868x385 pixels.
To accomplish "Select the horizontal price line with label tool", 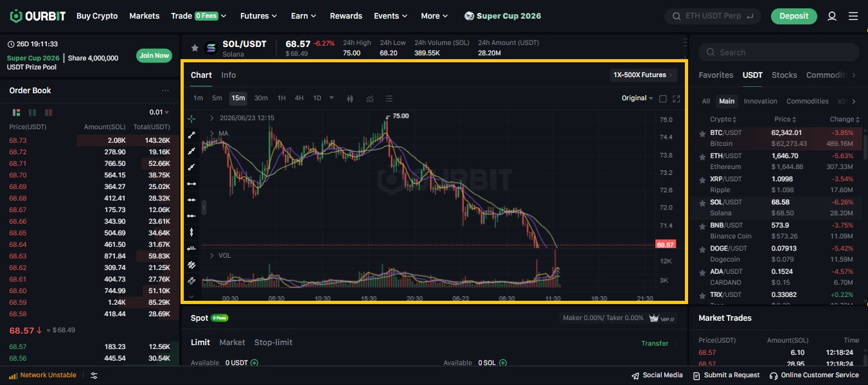I will coord(191,248).
